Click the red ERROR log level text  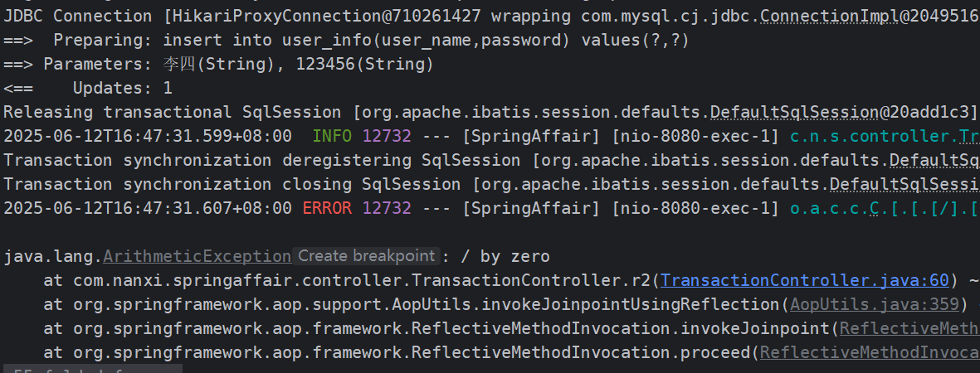click(x=327, y=208)
